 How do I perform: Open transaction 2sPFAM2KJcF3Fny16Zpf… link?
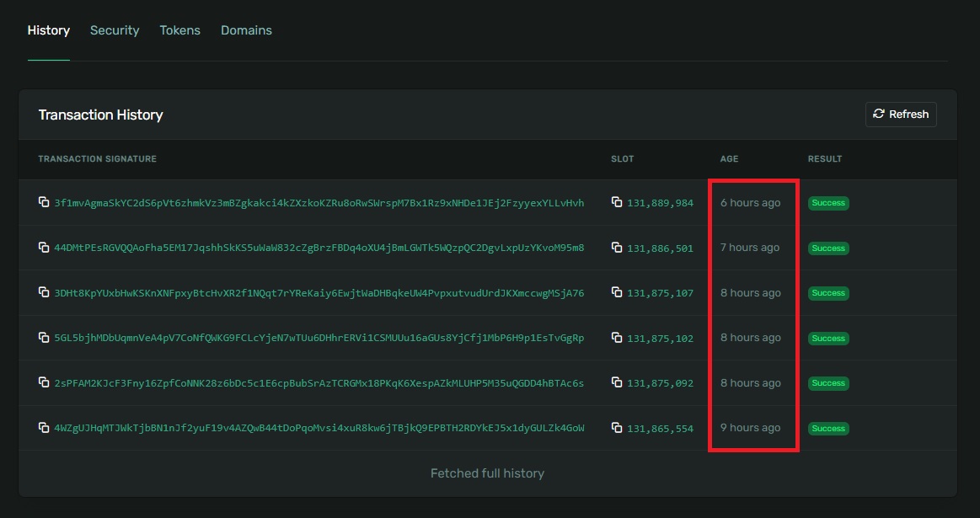319,383
